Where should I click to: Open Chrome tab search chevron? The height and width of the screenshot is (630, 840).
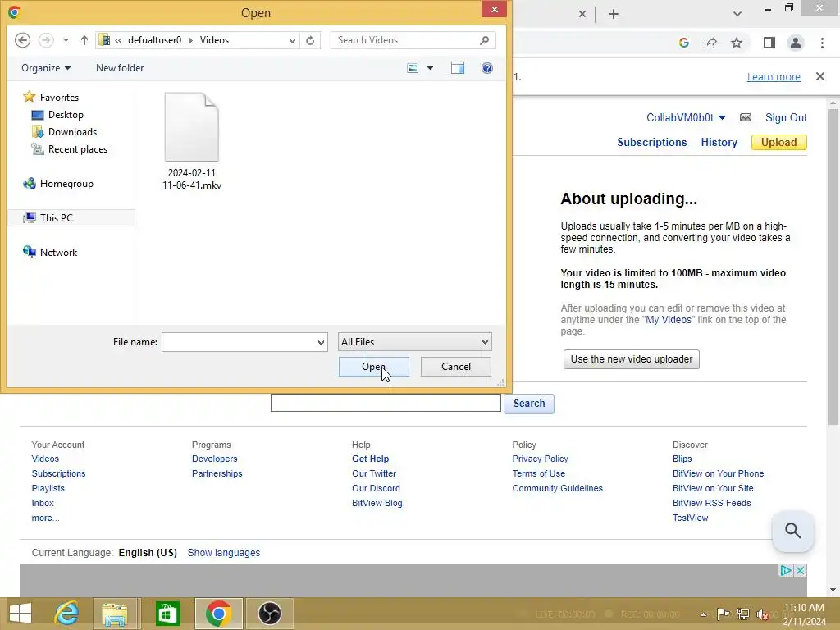(737, 15)
